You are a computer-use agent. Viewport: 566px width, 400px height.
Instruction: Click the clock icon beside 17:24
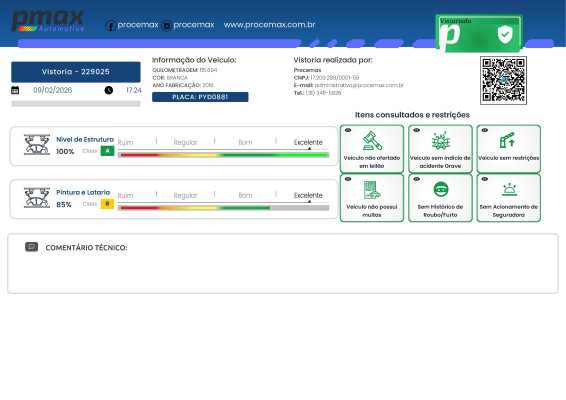point(109,90)
